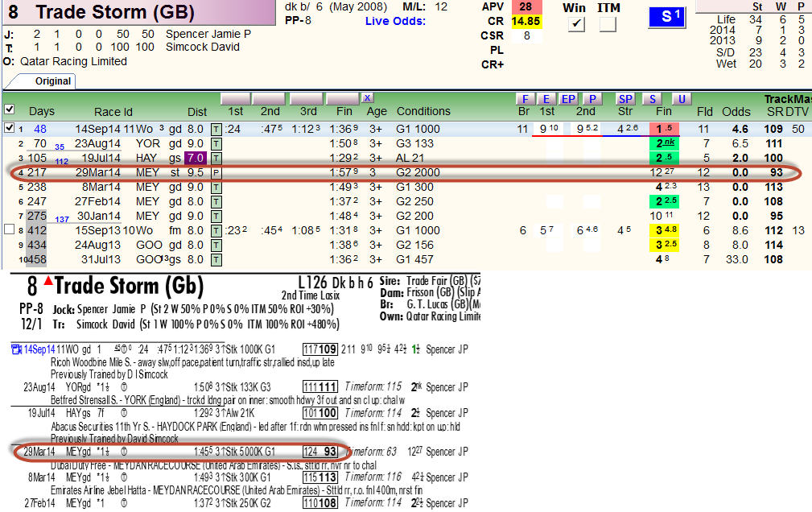
Task: Click the blue S1 button
Action: tap(667, 18)
